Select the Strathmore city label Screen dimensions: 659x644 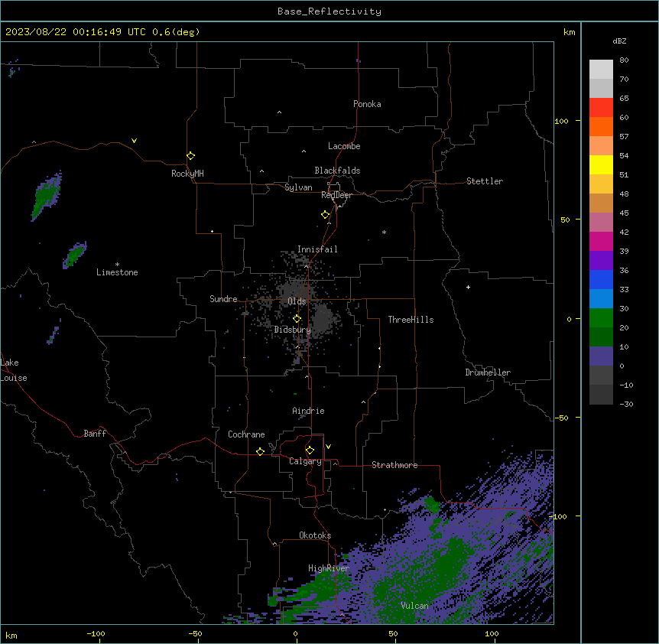(394, 465)
